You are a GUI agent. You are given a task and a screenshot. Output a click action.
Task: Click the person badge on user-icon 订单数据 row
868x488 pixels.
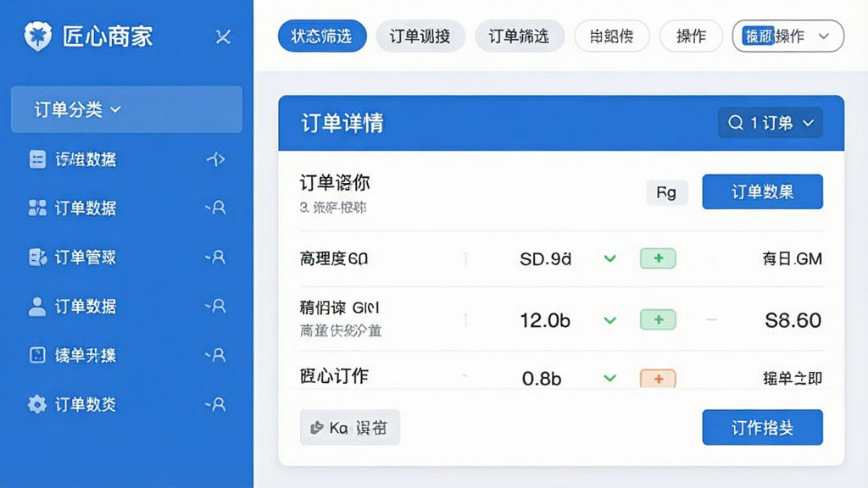tap(216, 306)
